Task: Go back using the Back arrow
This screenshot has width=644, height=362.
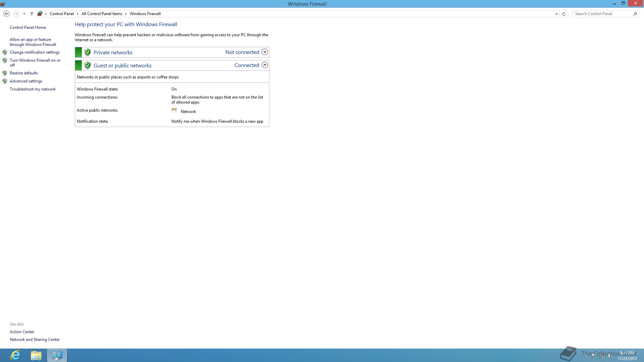Action: 6,14
